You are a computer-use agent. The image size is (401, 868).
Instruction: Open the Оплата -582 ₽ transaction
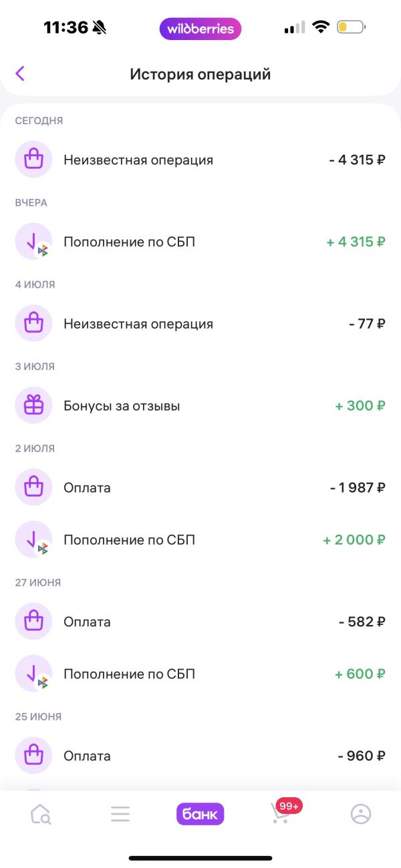click(200, 622)
